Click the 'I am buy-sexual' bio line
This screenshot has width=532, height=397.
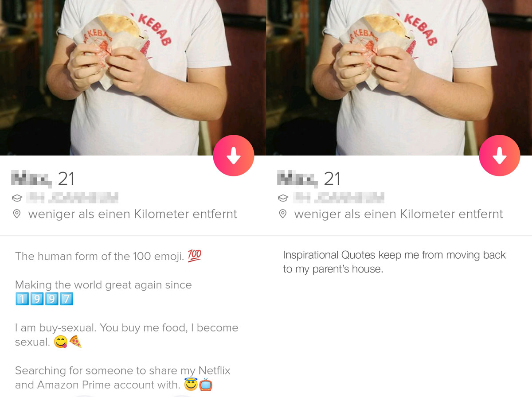coord(127,335)
